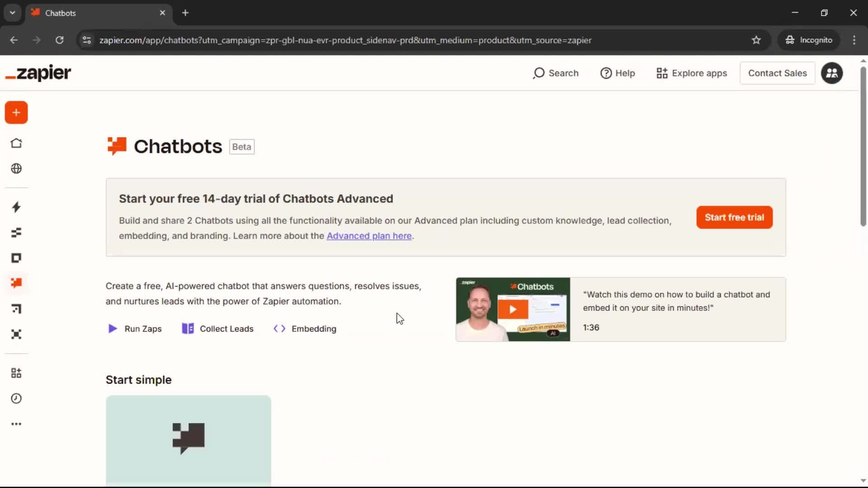The image size is (868, 488).
Task: Click the site information icon in address bar
Action: [x=87, y=40]
